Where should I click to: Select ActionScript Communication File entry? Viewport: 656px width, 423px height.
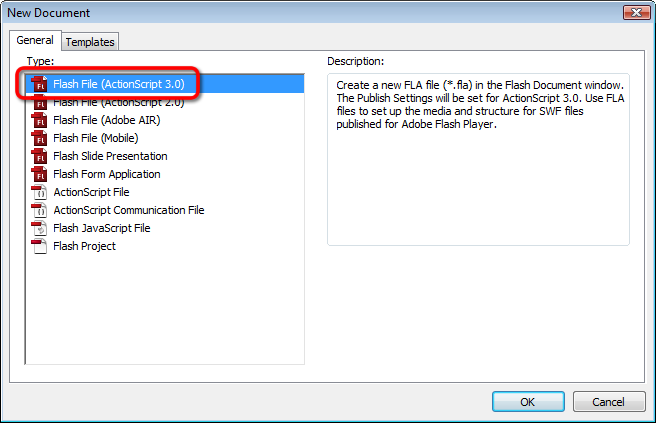(x=128, y=210)
